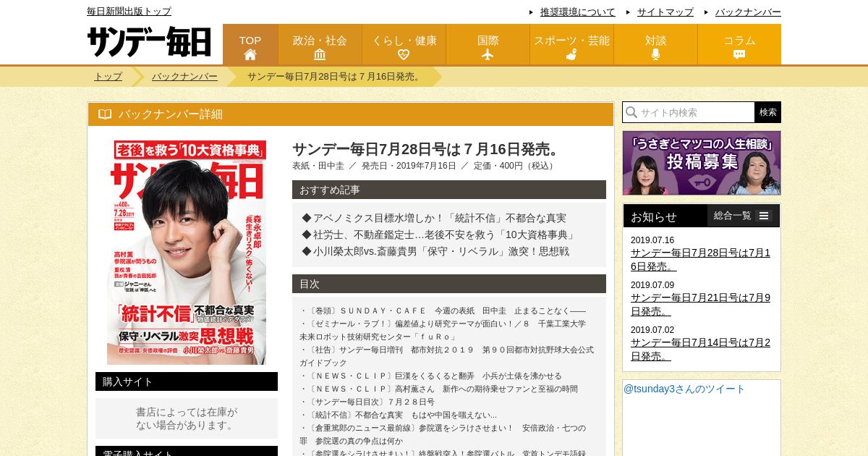Open news link 7月28日号は7月16日発売
This screenshot has height=456, width=868.
[700, 260]
